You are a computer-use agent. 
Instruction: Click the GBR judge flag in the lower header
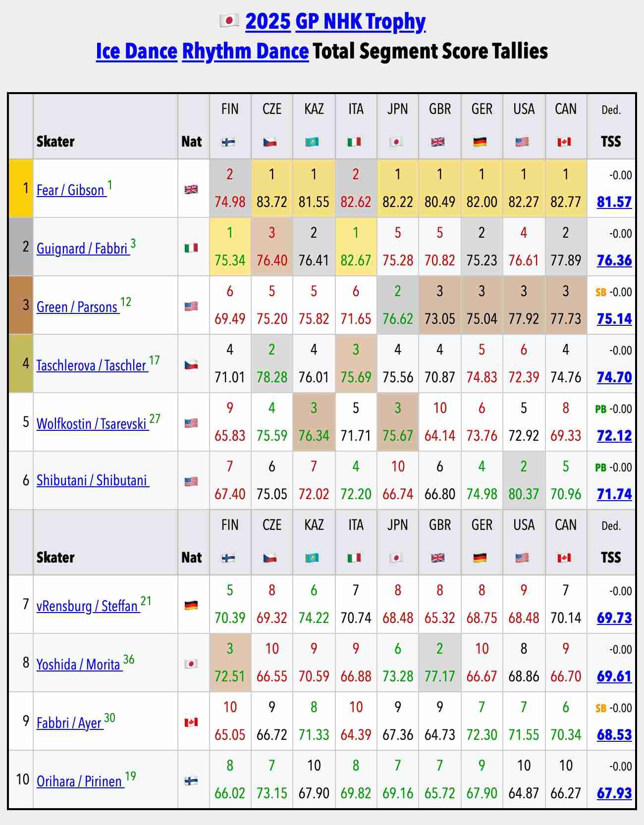pos(438,558)
